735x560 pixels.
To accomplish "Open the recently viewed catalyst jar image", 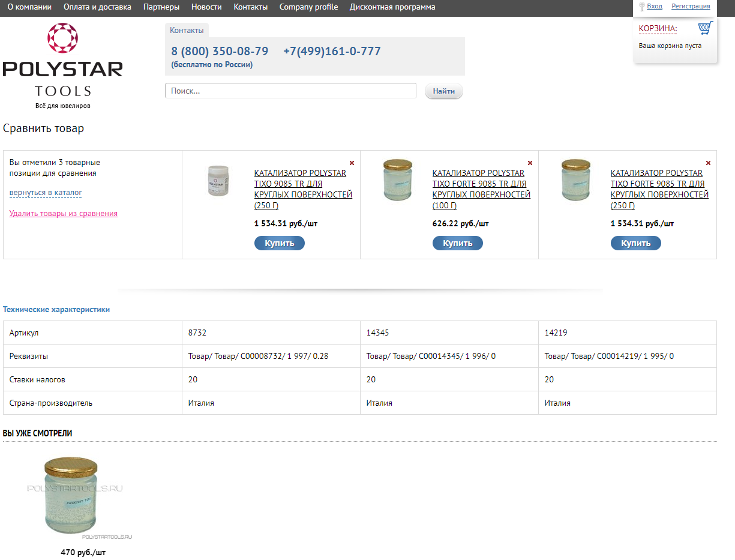I will pos(71,499).
